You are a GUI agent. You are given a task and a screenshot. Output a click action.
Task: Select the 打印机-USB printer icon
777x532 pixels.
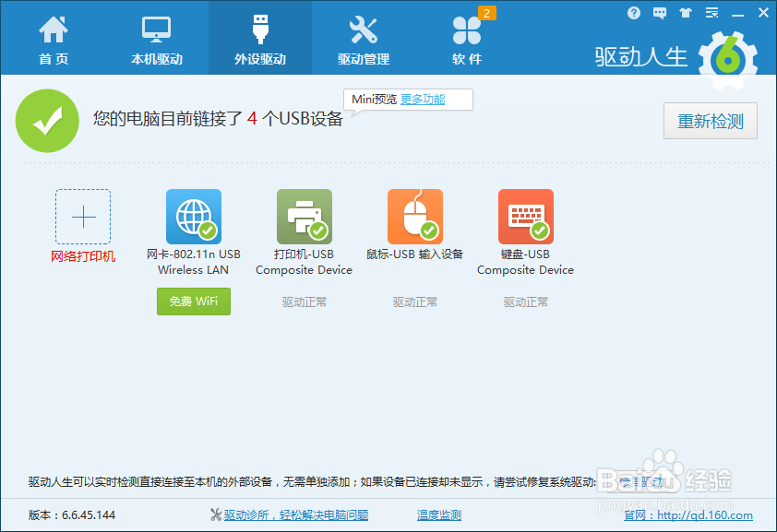(x=305, y=217)
